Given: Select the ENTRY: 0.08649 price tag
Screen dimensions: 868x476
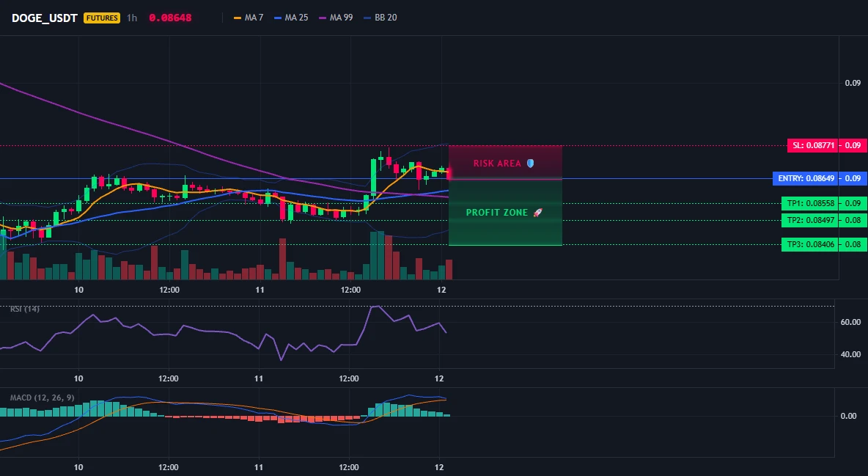Looking at the screenshot, I should point(806,178).
